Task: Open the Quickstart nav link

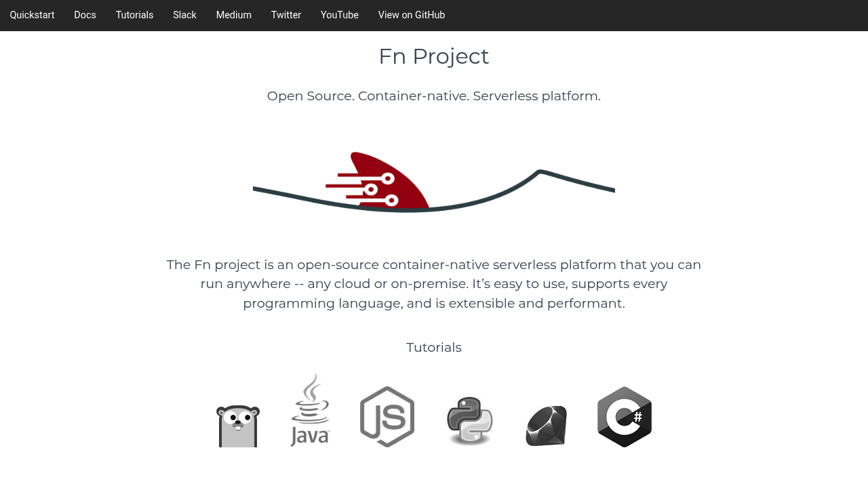Action: (x=32, y=15)
